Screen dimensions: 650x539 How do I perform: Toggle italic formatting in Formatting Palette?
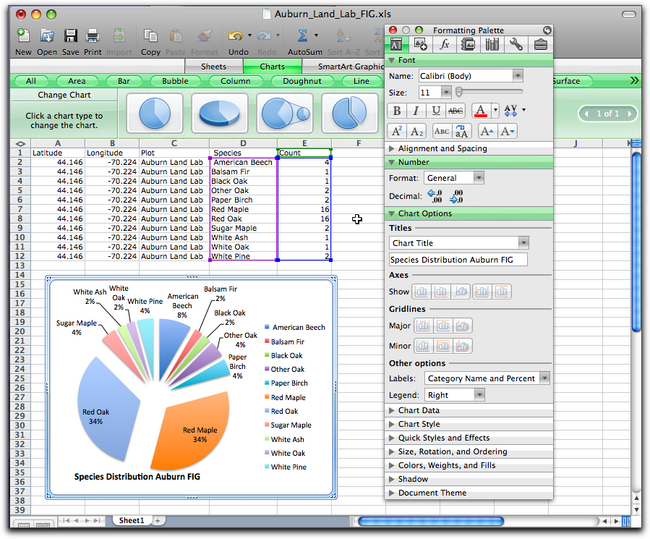pos(418,111)
